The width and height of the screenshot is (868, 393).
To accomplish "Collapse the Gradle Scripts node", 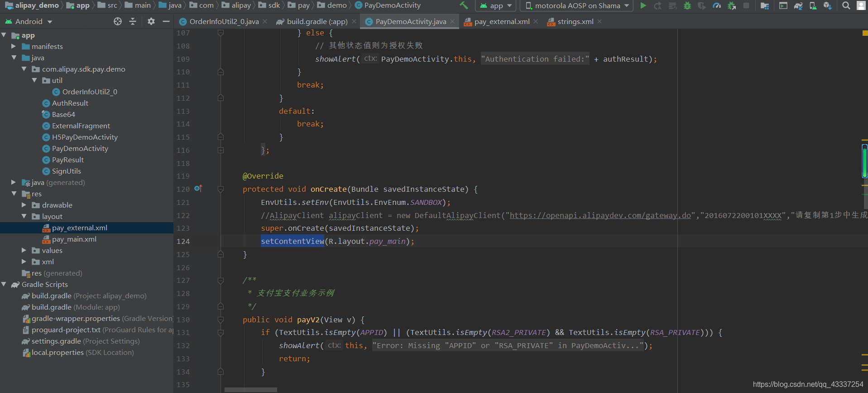I will click(x=4, y=284).
